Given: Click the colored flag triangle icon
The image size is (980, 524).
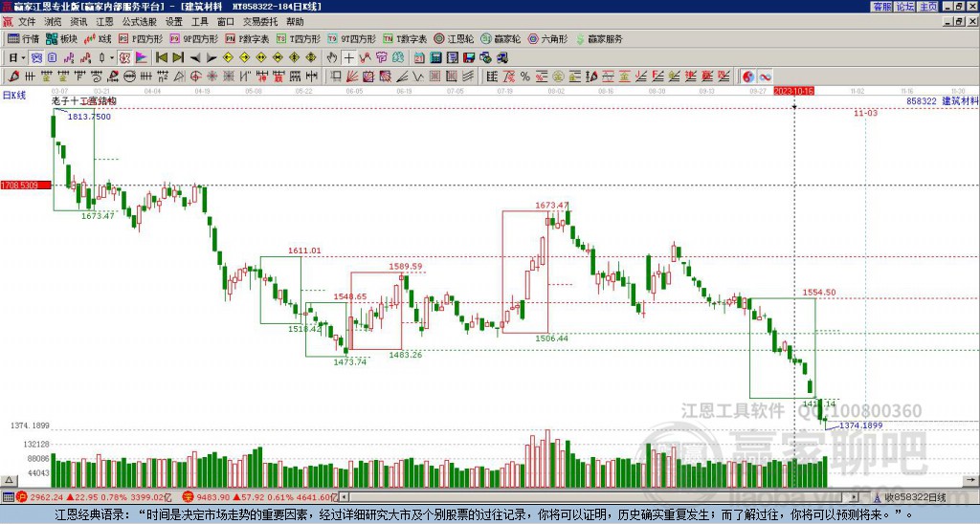Looking at the screenshot, I should (x=142, y=58).
